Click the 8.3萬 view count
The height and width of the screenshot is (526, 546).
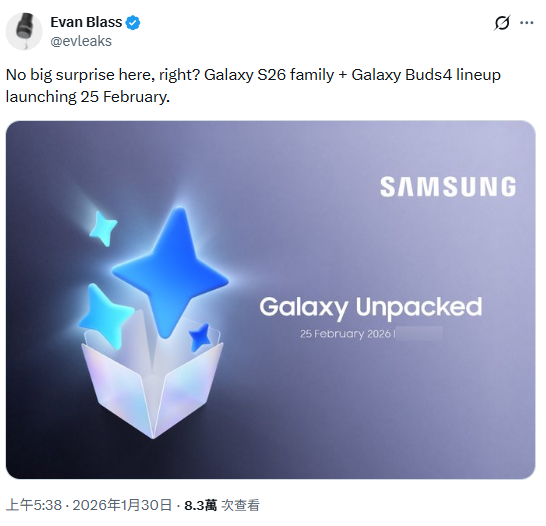201,505
